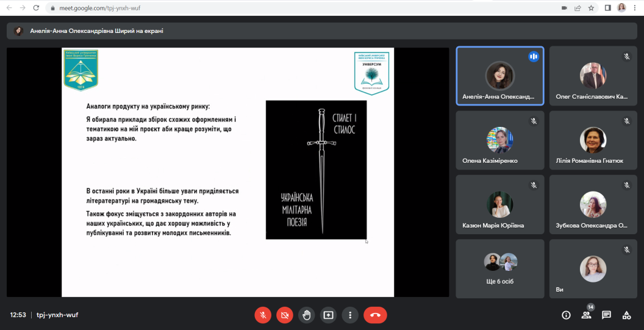The width and height of the screenshot is (644, 330).
Task: Show the participants list
Action: [586, 315]
